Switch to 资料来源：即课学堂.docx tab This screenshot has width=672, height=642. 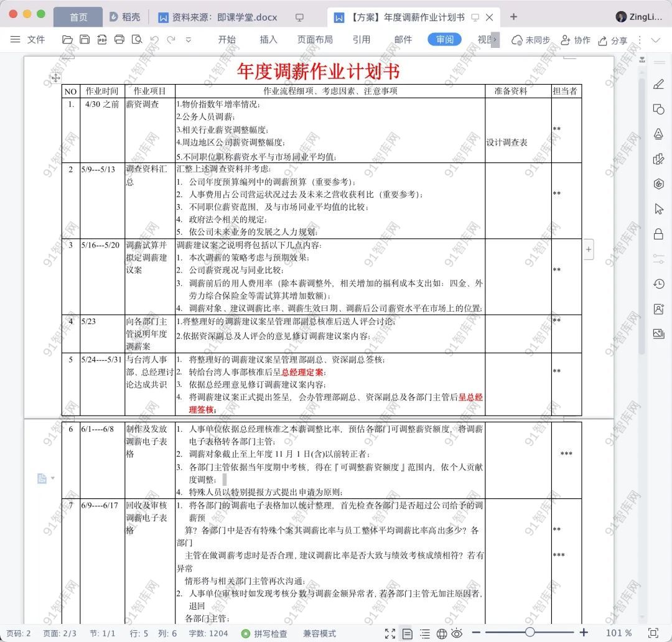point(217,17)
